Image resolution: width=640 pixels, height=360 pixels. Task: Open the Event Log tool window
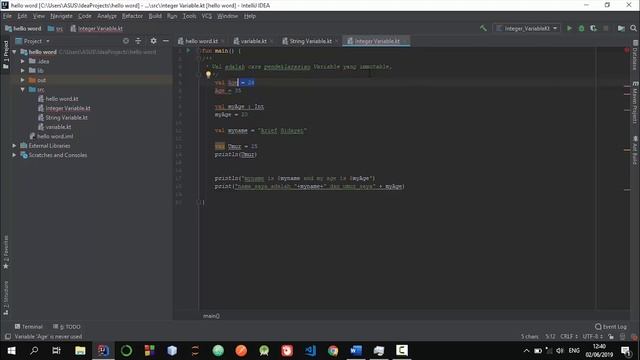(x=611, y=327)
